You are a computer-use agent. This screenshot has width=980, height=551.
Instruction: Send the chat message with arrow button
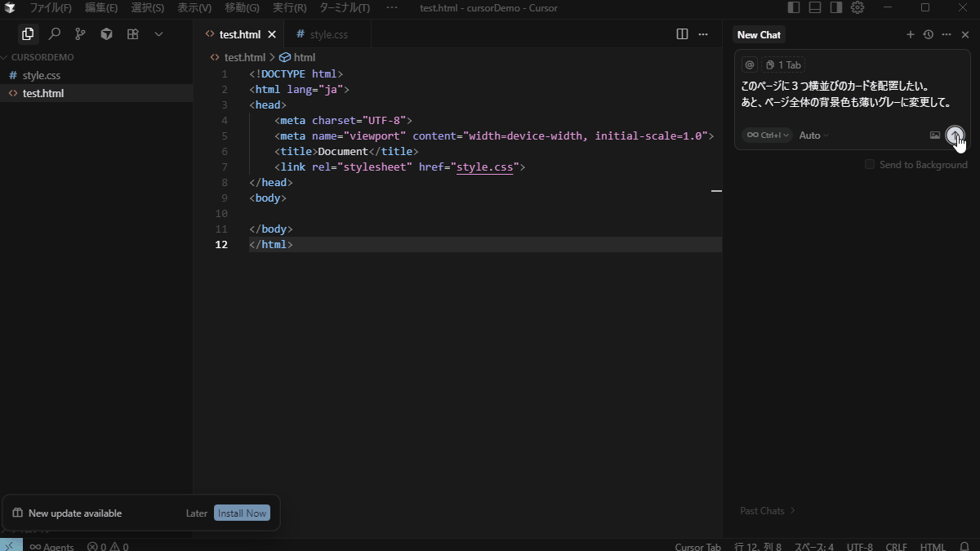coord(955,136)
